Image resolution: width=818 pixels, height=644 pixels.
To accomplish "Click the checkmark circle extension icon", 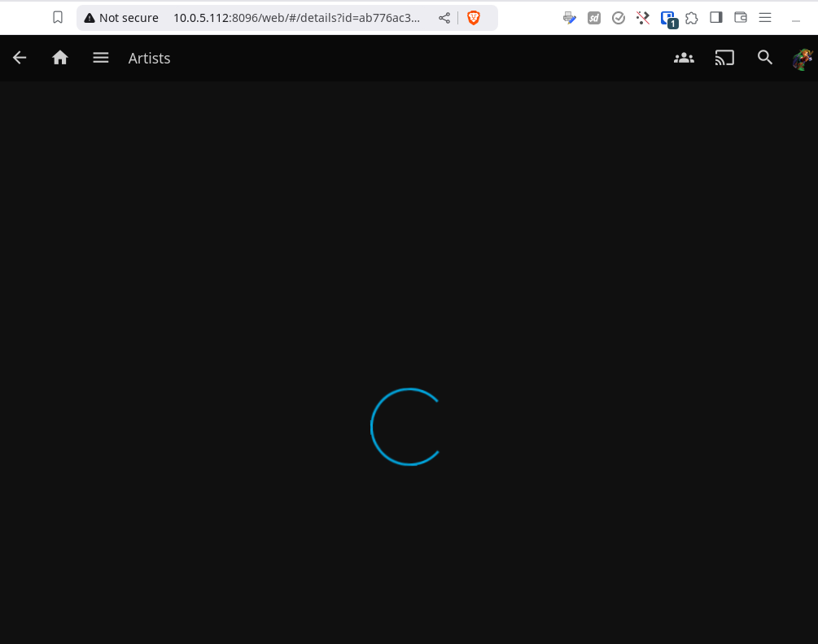I will point(619,18).
